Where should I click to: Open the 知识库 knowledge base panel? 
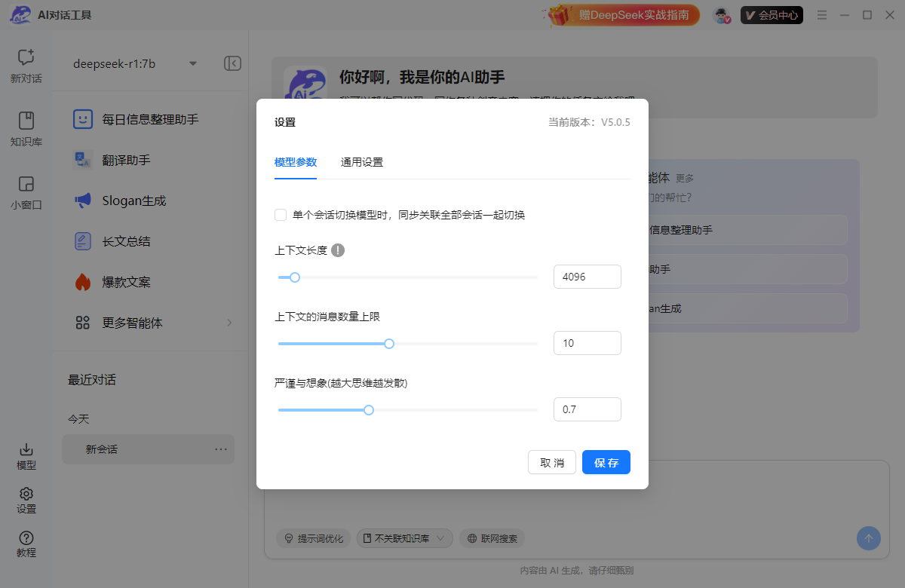point(26,129)
